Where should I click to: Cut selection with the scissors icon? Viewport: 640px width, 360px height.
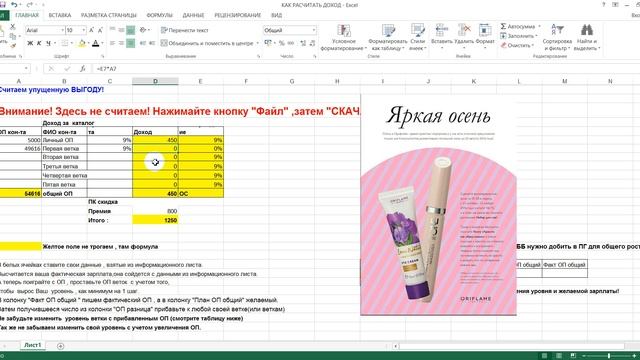[13, 27]
